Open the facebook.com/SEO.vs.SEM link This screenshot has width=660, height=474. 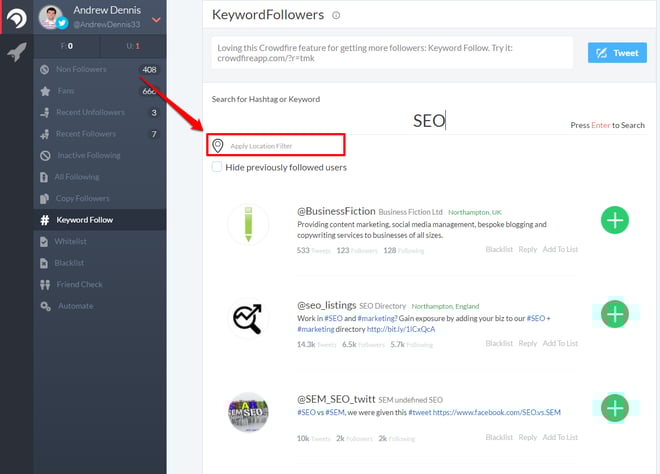[497, 412]
